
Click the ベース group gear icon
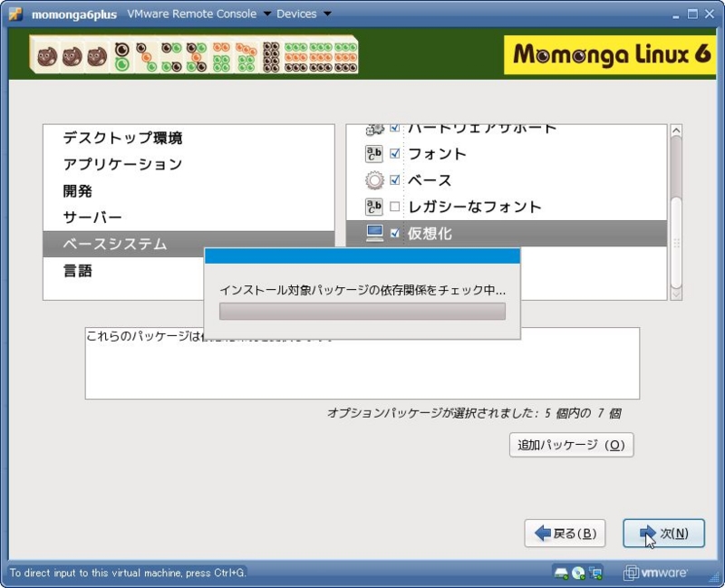(374, 180)
